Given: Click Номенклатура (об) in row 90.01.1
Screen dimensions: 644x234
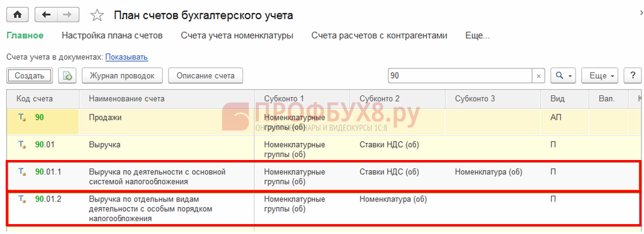Looking at the screenshot, I should [x=488, y=171].
